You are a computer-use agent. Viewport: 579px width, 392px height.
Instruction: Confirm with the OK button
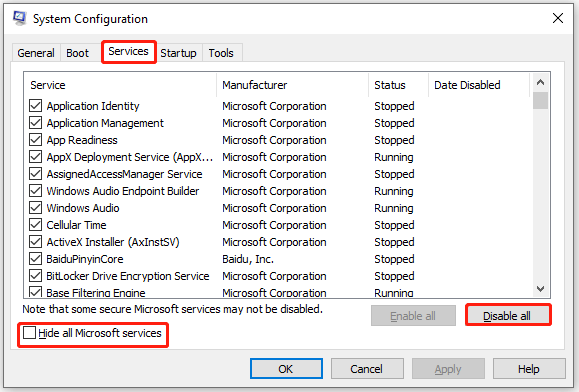(286, 369)
